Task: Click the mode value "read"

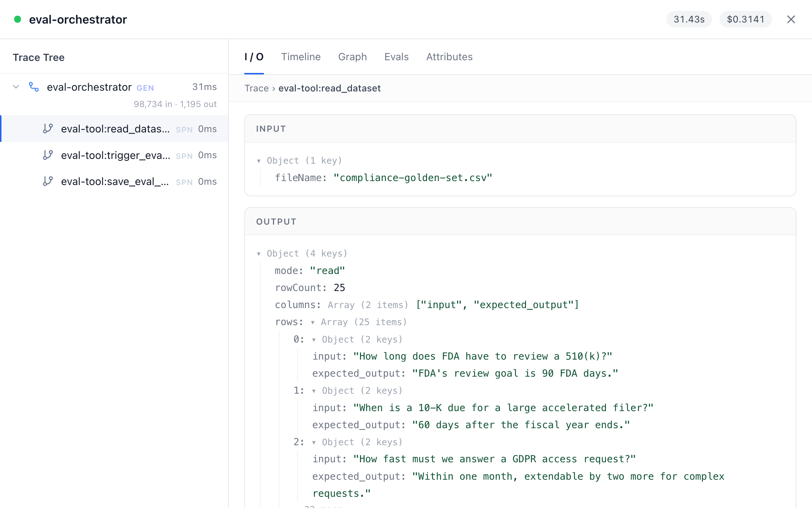Action: pyautogui.click(x=327, y=271)
